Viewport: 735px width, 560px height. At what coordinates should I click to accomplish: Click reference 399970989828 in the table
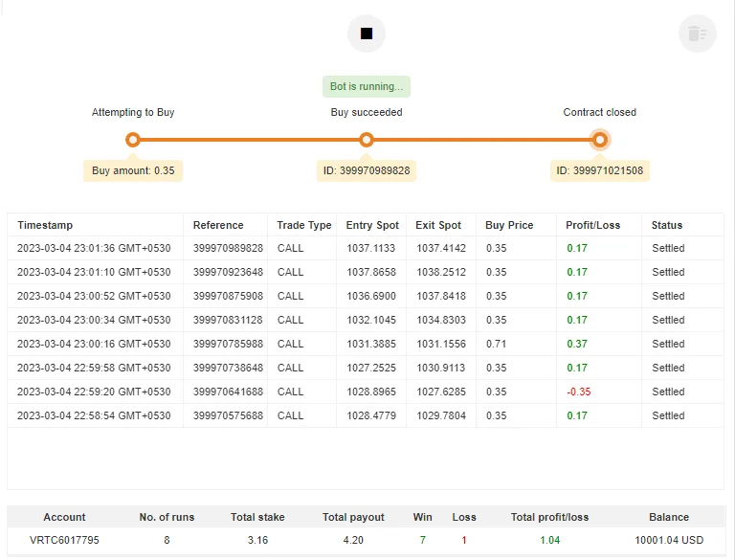coord(228,248)
